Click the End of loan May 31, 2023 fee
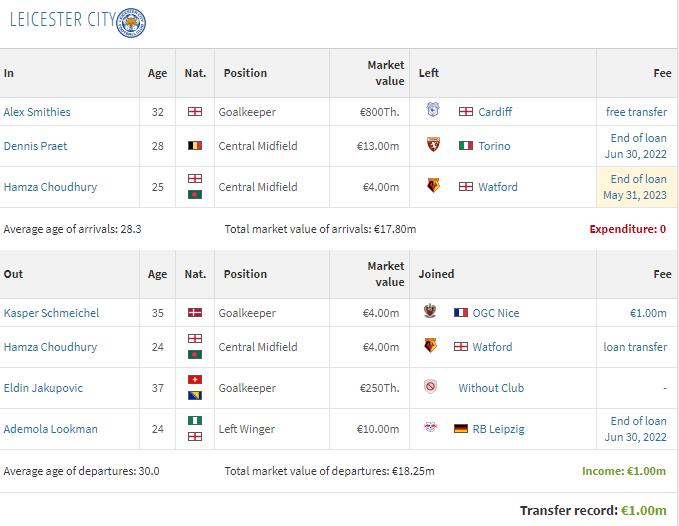679x526 pixels. click(635, 187)
